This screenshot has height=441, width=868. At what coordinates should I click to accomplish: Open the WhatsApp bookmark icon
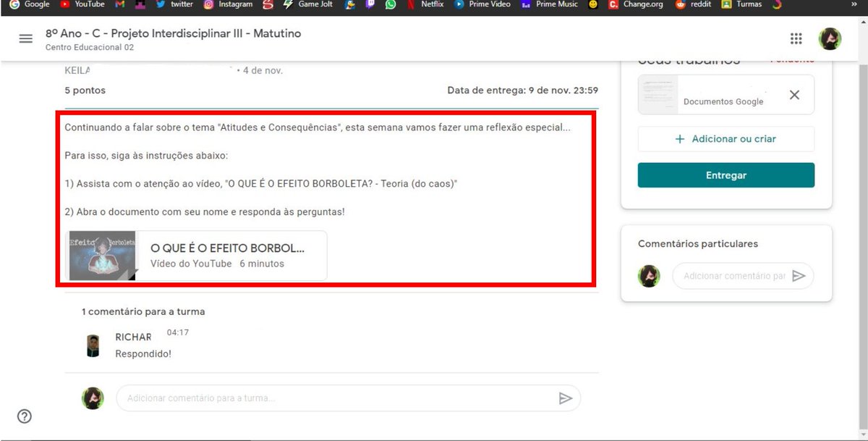pyautogui.click(x=391, y=4)
